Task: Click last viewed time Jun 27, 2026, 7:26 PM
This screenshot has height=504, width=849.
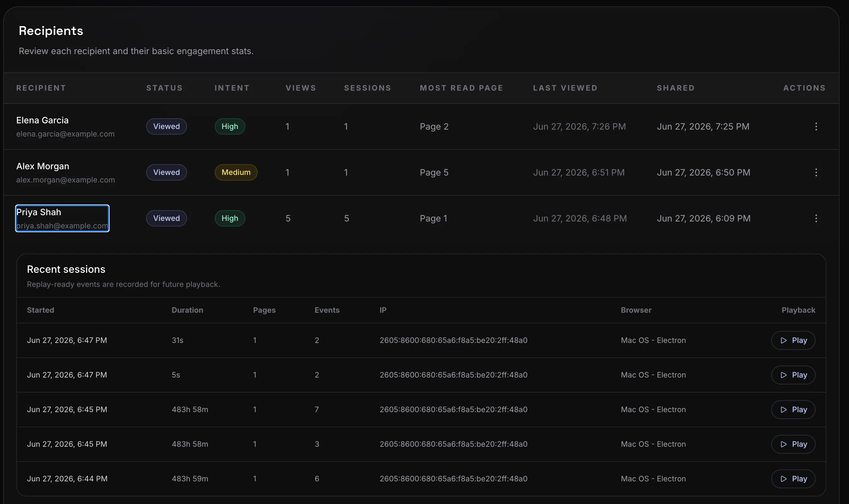Action: point(579,126)
